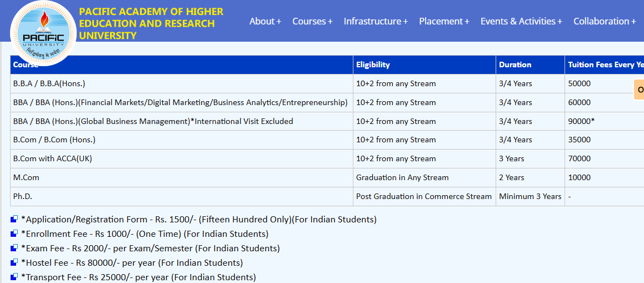Select the 60000 tuition fee value
Screen dimensions: 644x283
[x=579, y=102]
